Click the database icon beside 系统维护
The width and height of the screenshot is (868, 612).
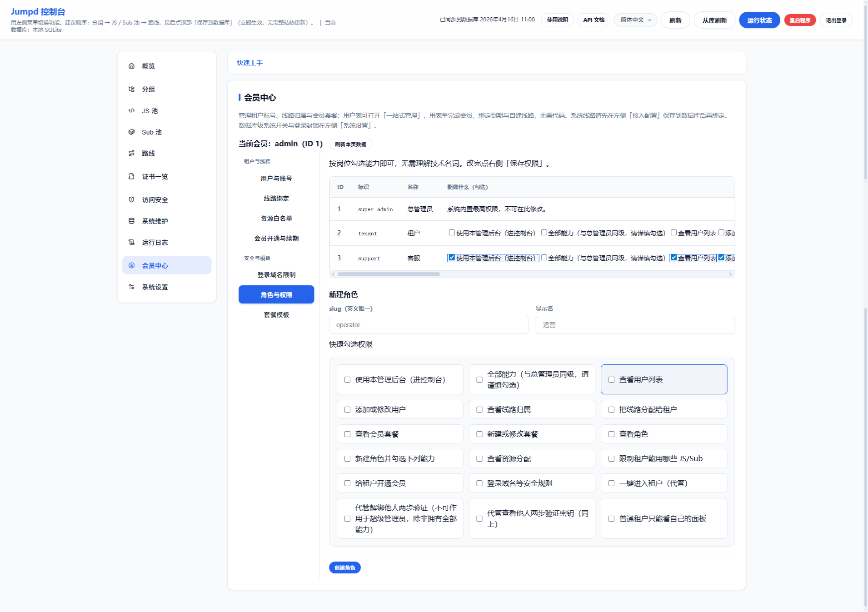tap(131, 221)
